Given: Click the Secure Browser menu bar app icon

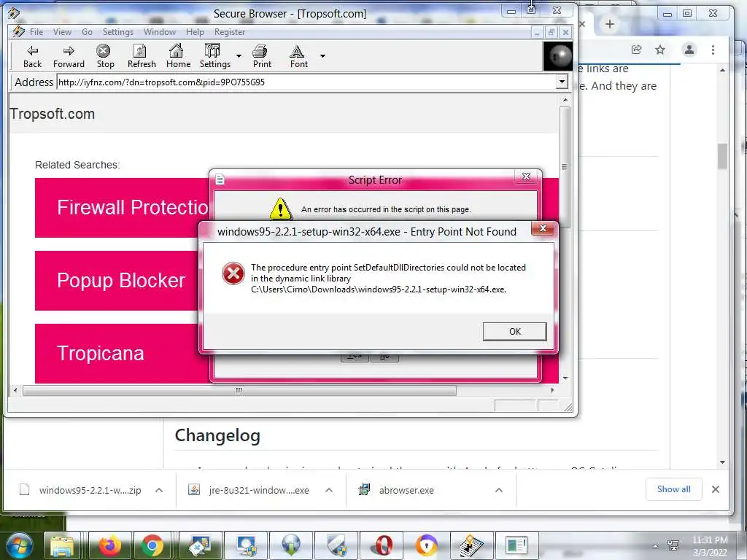Looking at the screenshot, I should point(18,32).
